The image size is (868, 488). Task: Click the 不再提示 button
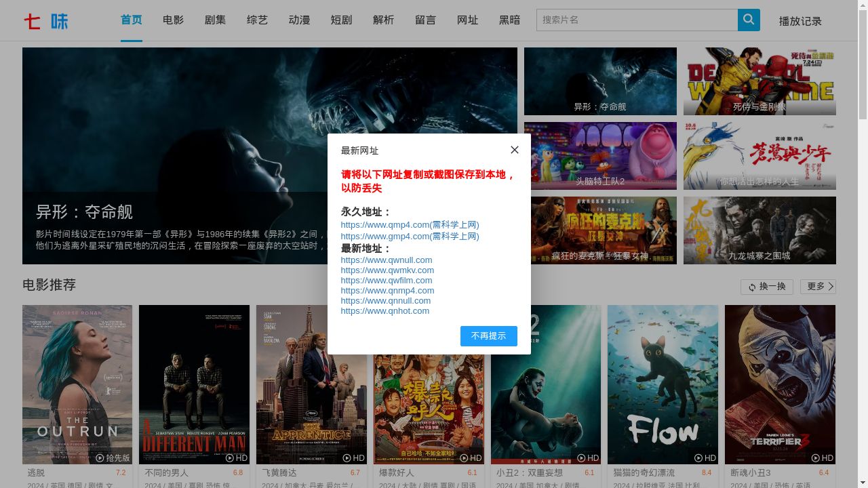pos(489,336)
